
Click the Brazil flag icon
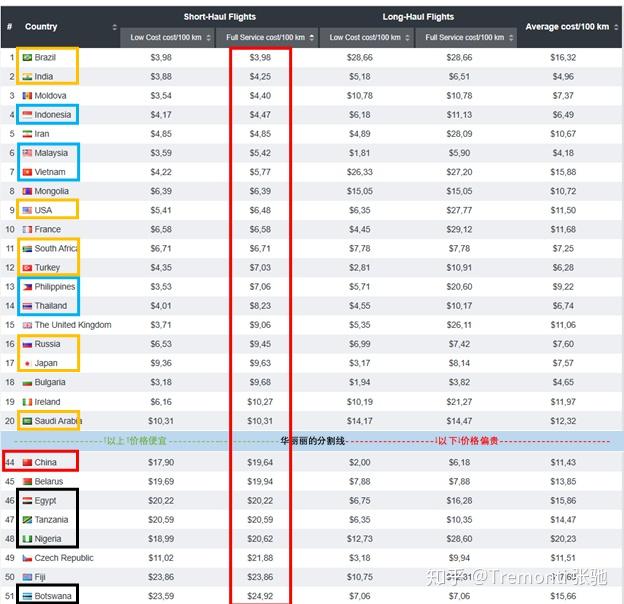click(x=27, y=58)
